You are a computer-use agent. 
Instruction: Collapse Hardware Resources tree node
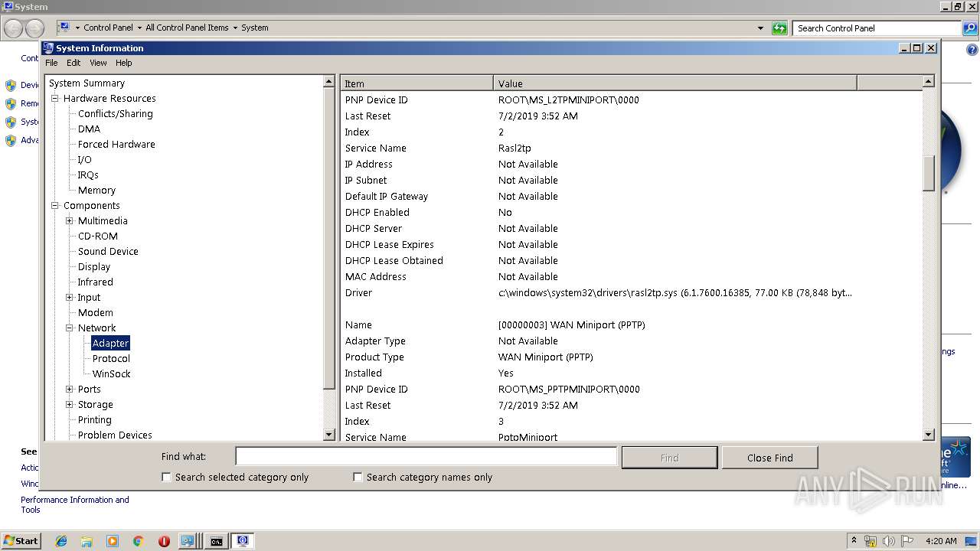coord(55,99)
